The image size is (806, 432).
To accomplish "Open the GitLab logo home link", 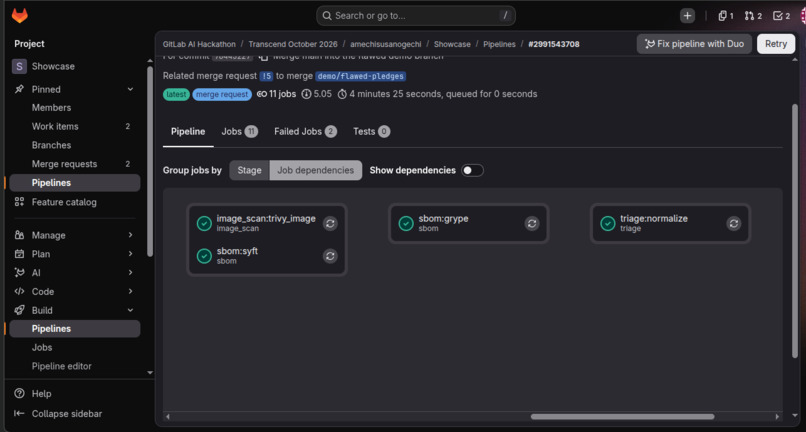I will [20, 15].
